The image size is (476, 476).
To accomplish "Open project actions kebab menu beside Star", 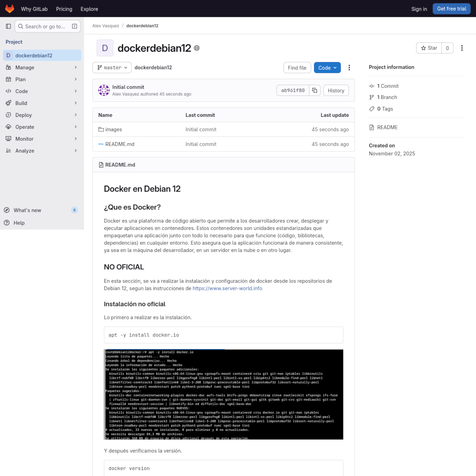I will pos(462,48).
